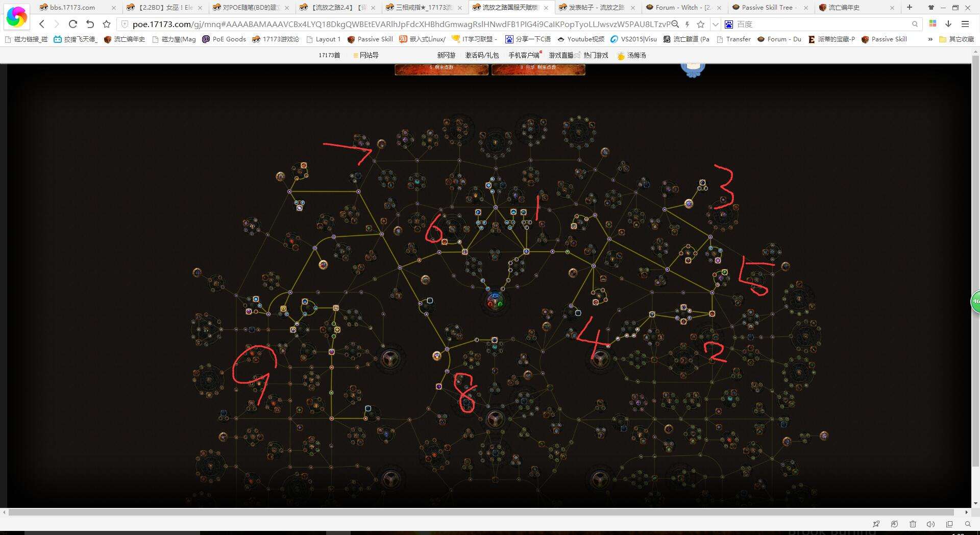Switch to the 对POE随笔 tab
The height and width of the screenshot is (535, 980).
click(x=251, y=7)
